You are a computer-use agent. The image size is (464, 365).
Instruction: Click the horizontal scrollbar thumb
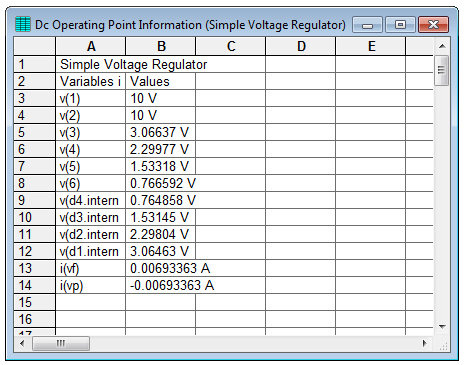tap(61, 343)
